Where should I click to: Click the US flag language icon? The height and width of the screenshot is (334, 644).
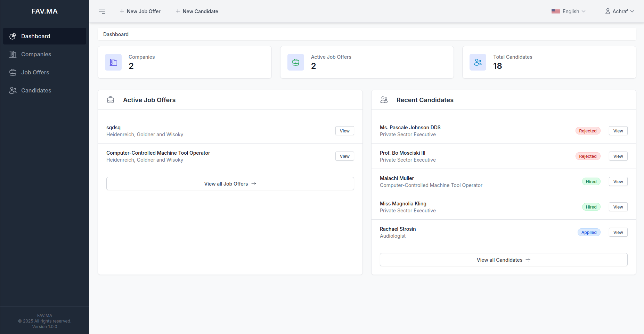[555, 11]
